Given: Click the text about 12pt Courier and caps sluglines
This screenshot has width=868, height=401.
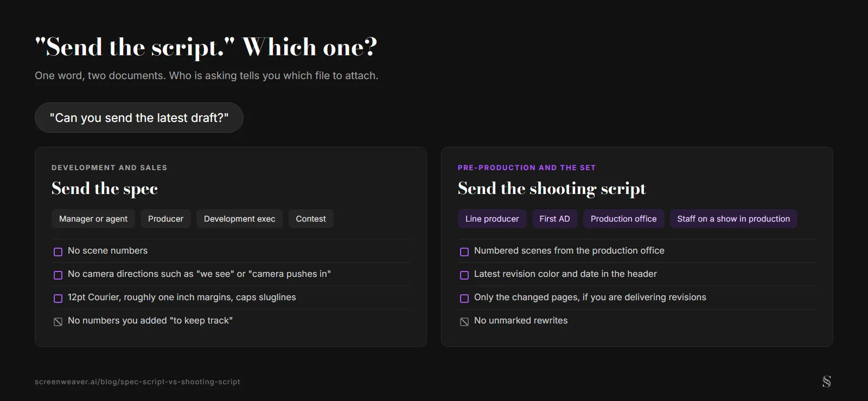Looking at the screenshot, I should click(x=182, y=297).
